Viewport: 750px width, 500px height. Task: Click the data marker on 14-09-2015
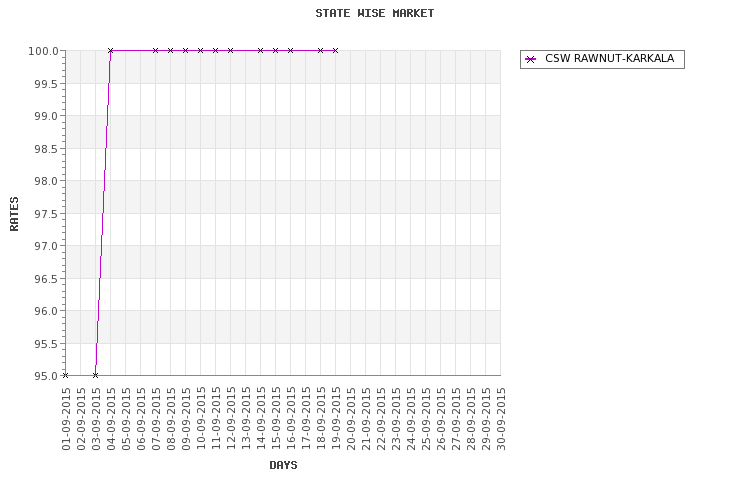pos(260,50)
